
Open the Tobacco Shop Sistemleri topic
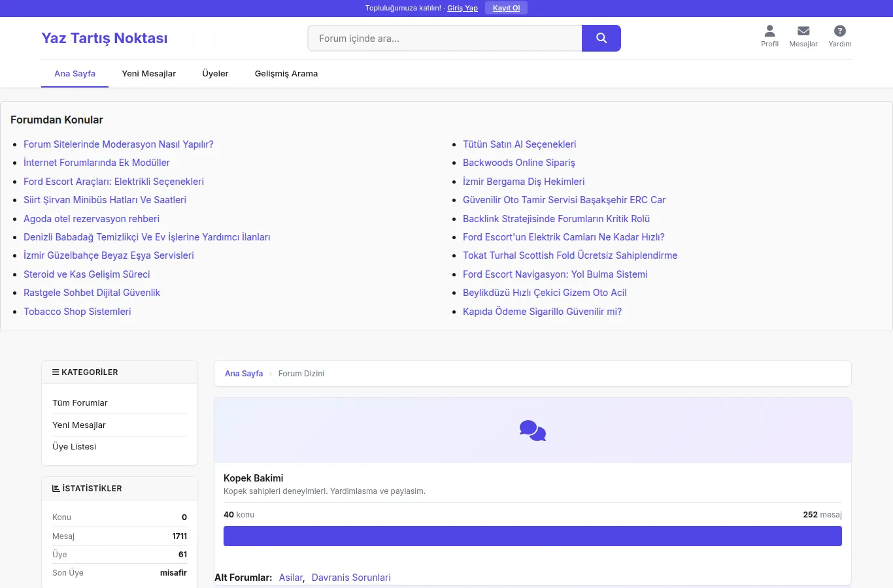[77, 312]
